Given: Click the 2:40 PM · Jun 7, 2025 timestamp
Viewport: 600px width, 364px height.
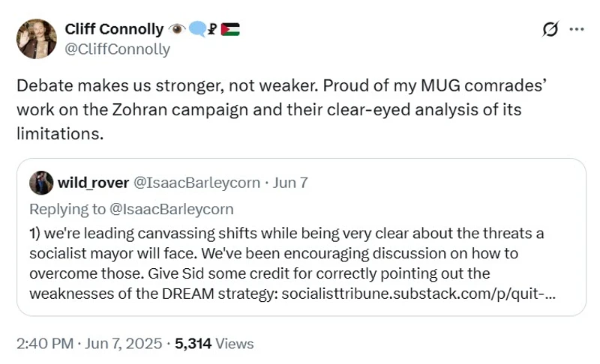Looking at the screenshot, I should [x=89, y=344].
